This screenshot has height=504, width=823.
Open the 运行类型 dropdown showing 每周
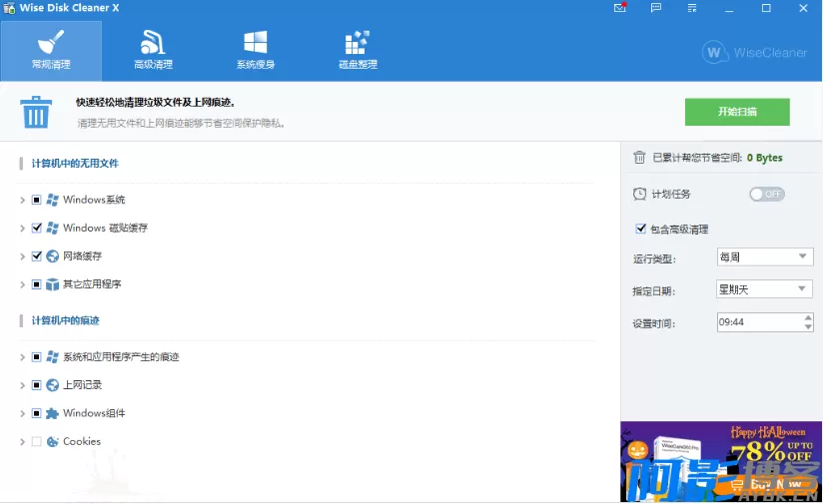point(764,257)
